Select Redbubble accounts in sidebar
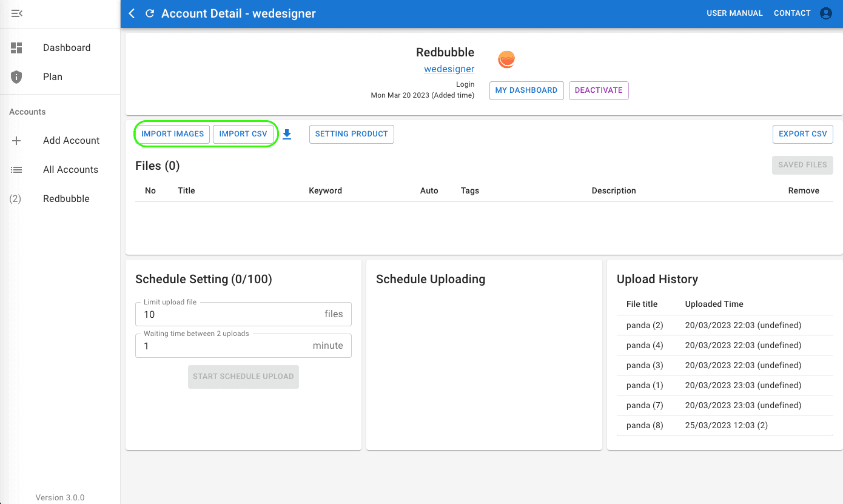 click(60, 199)
